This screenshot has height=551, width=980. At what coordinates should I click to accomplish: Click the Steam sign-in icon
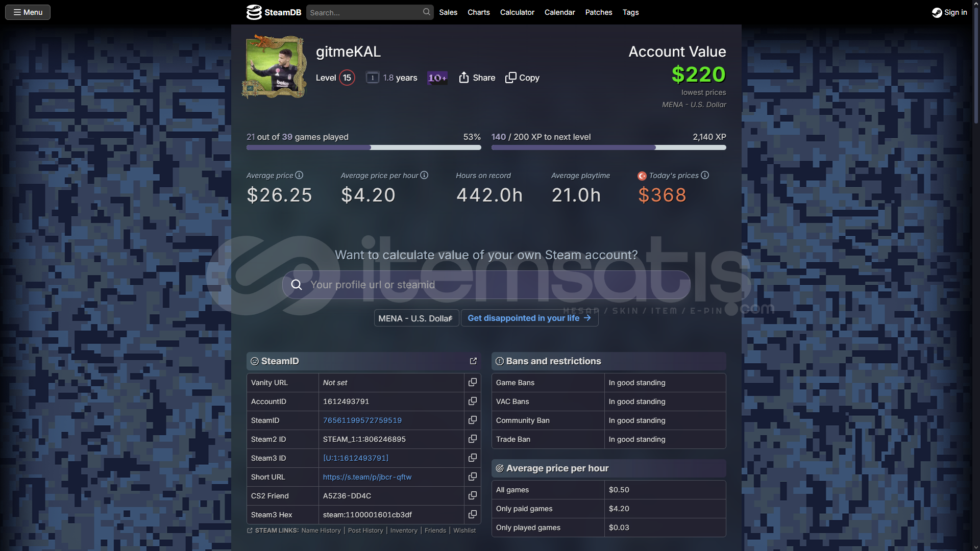coord(937,12)
